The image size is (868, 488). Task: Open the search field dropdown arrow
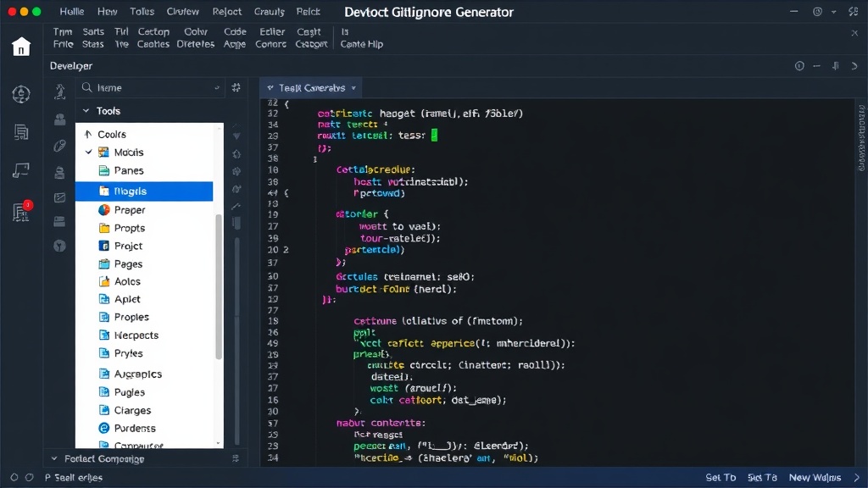tap(217, 88)
